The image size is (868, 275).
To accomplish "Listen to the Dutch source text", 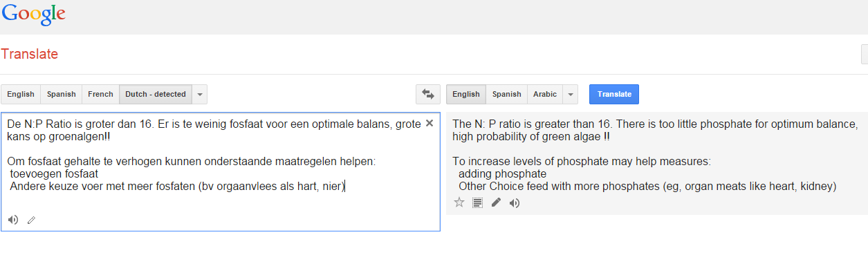I will click(x=13, y=220).
